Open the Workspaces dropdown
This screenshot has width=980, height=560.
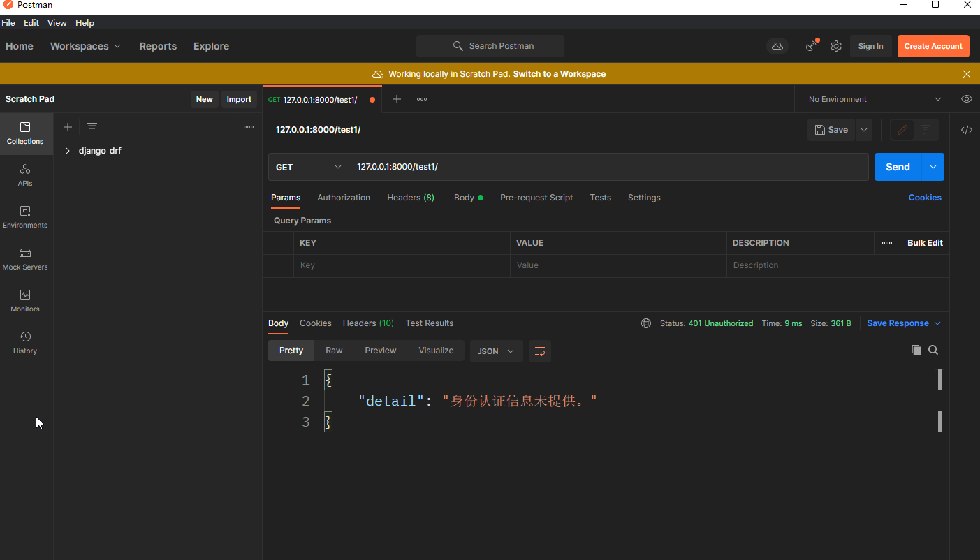coord(85,46)
